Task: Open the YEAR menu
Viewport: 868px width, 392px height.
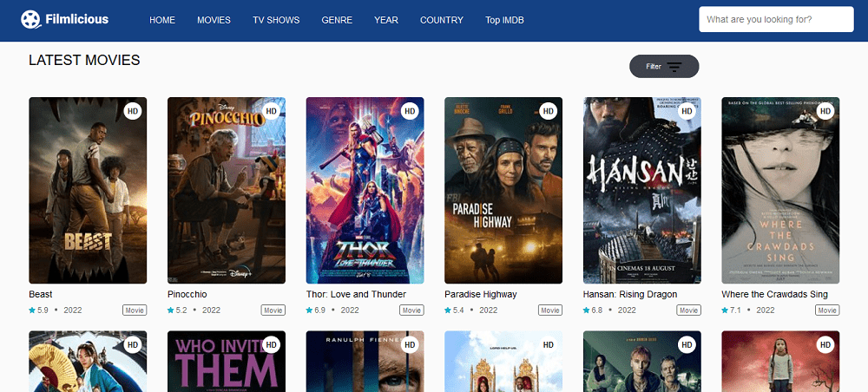Action: [x=386, y=20]
